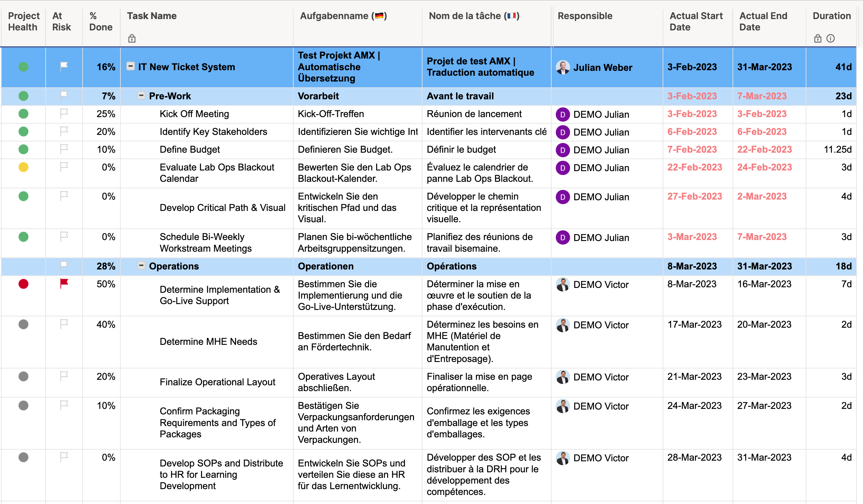
Task: Click the info icon in Duration header
Action: click(x=830, y=38)
